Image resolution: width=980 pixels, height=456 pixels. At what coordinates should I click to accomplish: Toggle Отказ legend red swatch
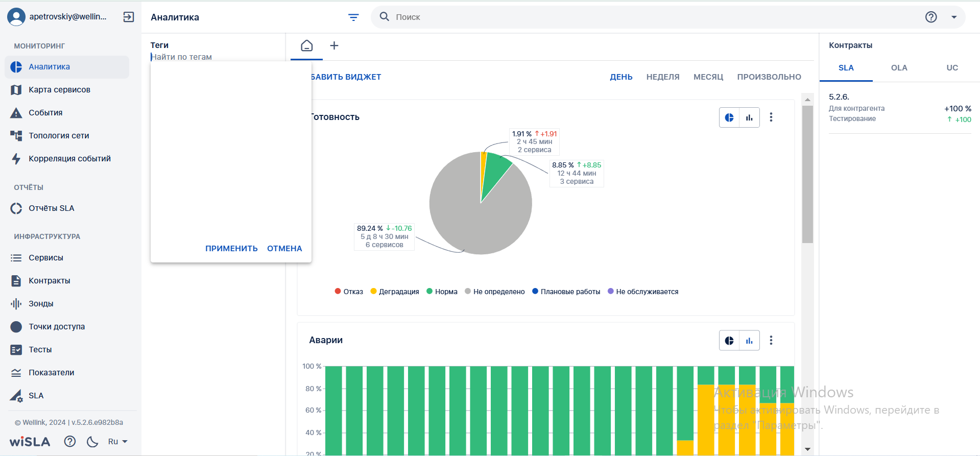click(x=338, y=292)
